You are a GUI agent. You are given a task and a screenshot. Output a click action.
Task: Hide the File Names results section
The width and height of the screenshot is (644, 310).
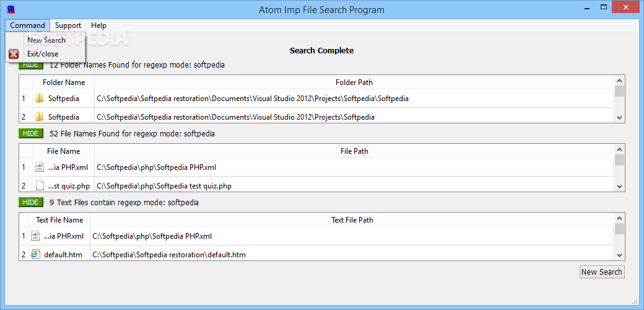pos(30,133)
